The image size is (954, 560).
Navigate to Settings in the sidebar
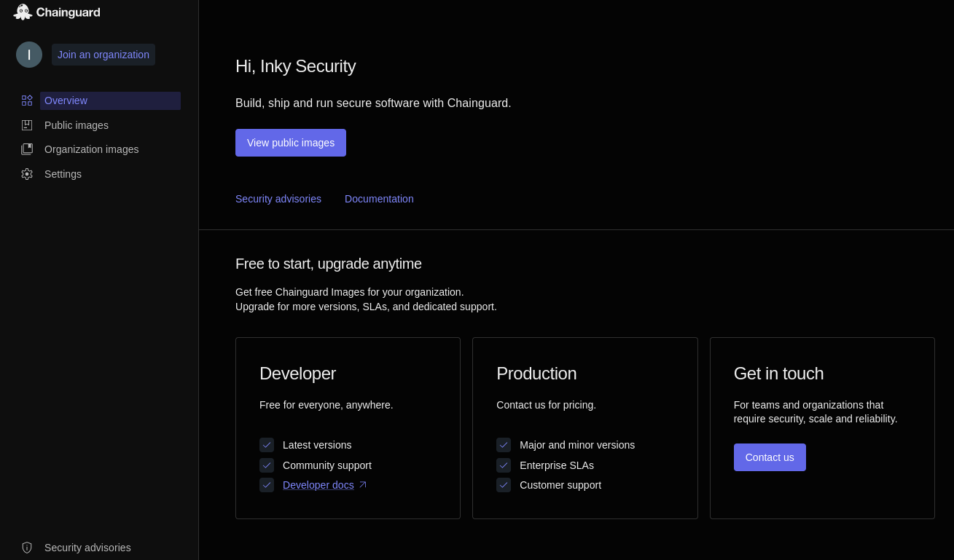tap(63, 174)
